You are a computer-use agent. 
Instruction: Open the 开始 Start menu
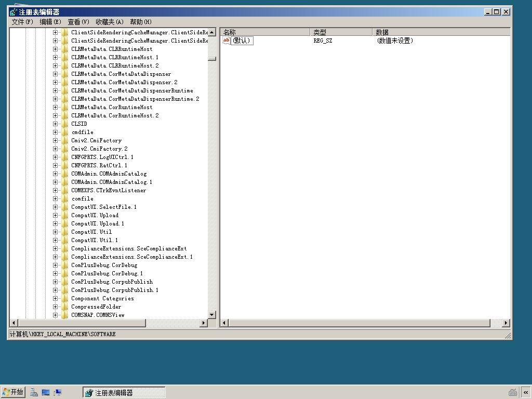[x=13, y=392]
